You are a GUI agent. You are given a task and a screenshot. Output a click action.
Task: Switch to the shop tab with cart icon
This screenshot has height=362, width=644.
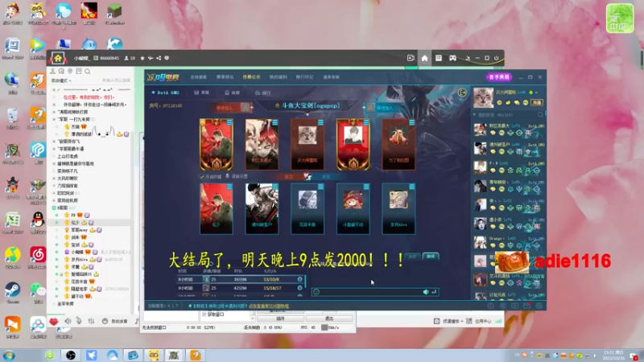coord(202,93)
